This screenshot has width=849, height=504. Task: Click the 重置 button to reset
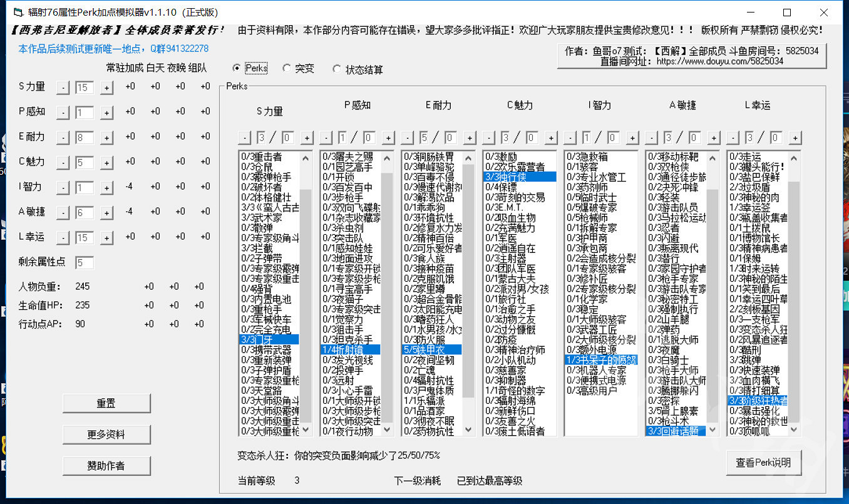point(106,403)
